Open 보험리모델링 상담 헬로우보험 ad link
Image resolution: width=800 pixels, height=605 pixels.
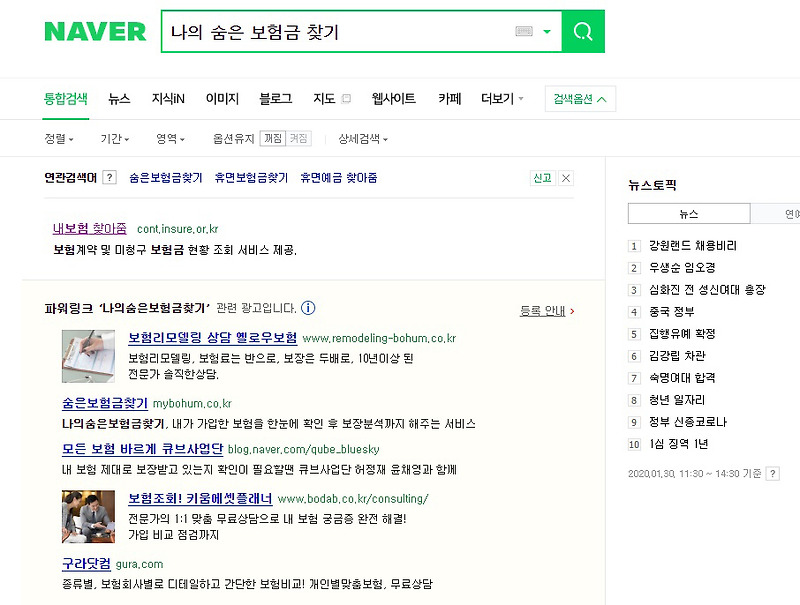pos(212,338)
